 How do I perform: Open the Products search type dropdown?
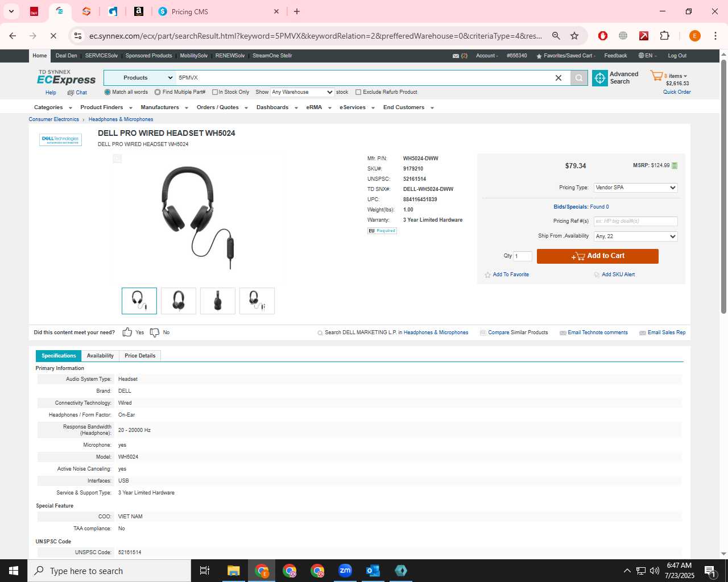139,78
